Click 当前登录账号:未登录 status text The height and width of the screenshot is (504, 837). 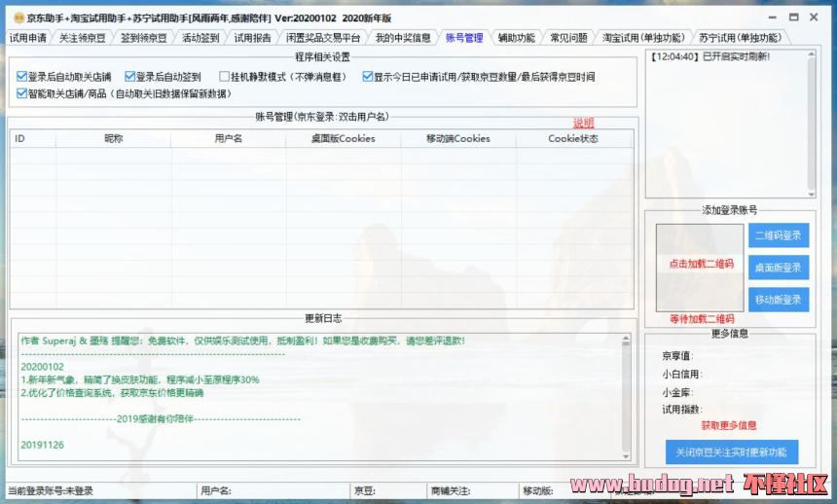tap(51, 490)
